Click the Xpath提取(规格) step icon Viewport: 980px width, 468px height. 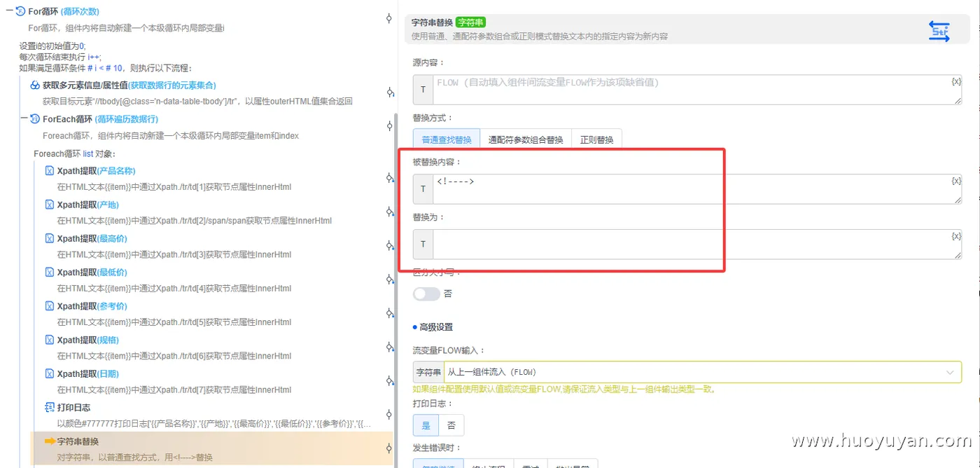click(50, 340)
